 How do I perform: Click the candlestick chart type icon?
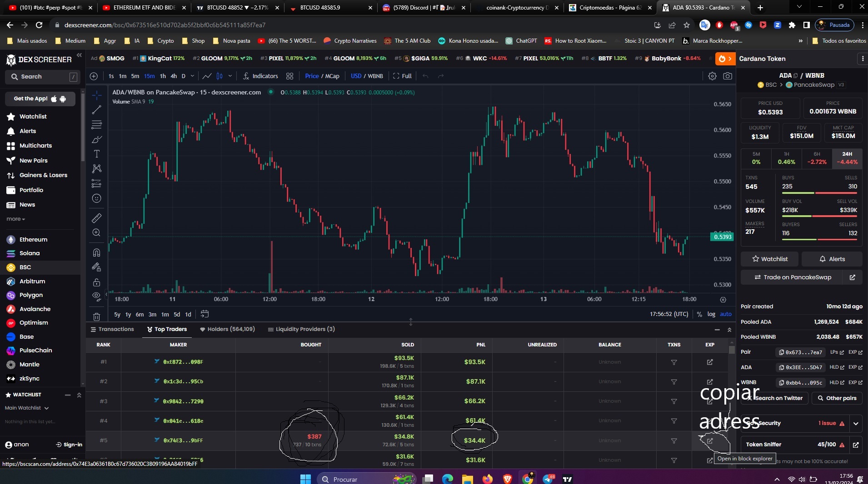tap(219, 76)
